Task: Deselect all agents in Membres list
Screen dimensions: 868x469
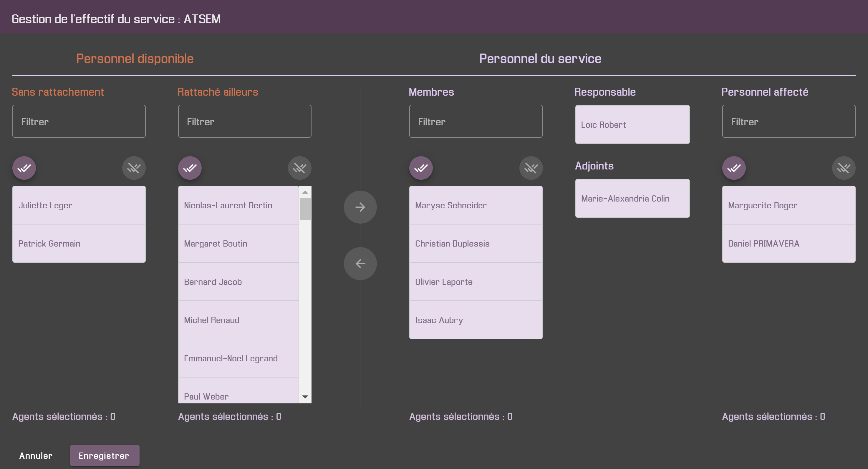Action: tap(531, 168)
